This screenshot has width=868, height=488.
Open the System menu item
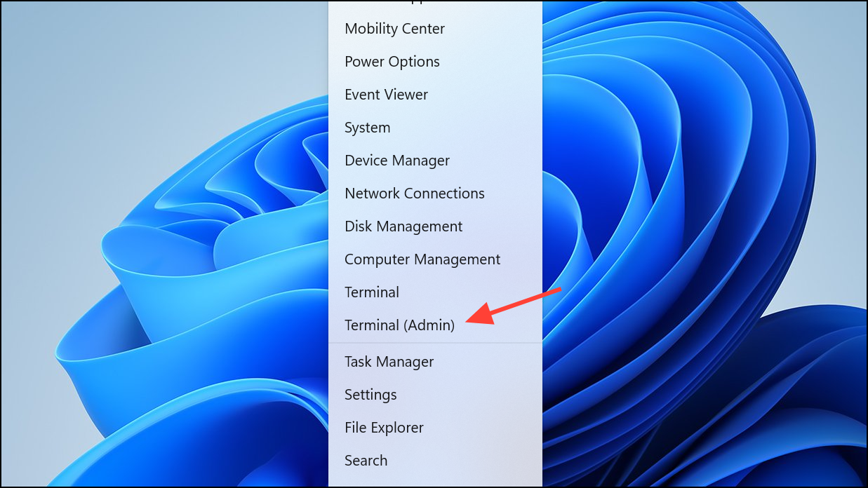pos(435,128)
